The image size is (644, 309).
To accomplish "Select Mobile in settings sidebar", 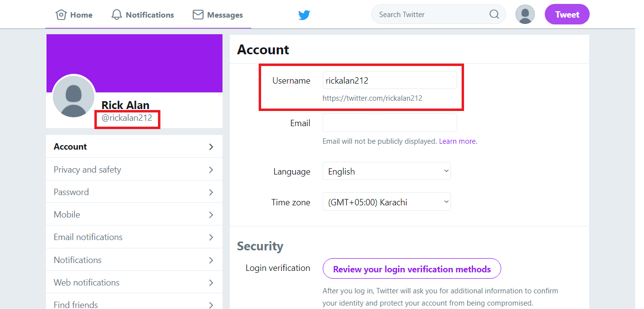I will click(x=134, y=215).
